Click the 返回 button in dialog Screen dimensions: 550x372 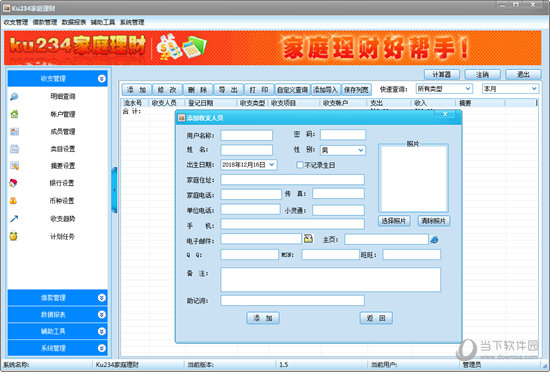[x=376, y=318]
